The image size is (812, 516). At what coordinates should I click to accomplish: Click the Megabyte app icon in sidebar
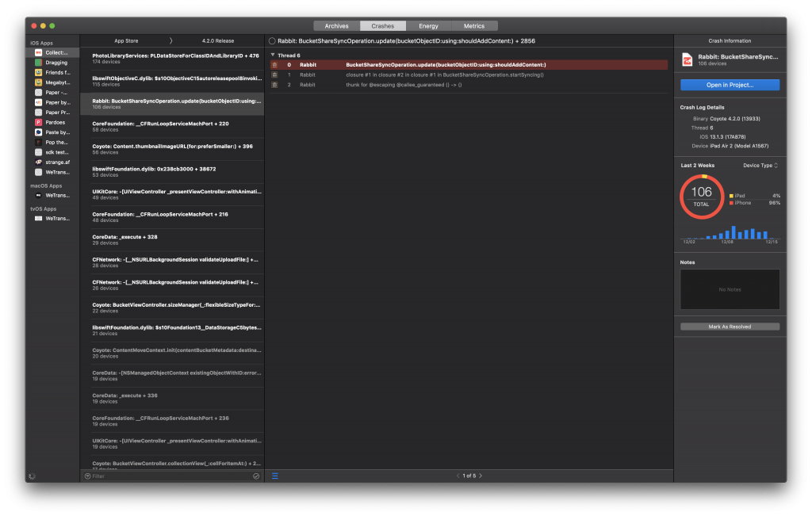click(x=38, y=82)
